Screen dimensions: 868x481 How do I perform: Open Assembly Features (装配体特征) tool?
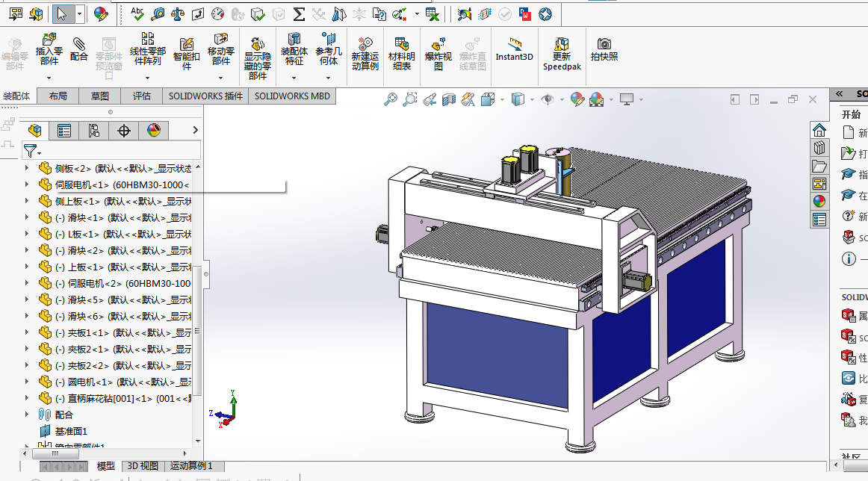pos(294,39)
